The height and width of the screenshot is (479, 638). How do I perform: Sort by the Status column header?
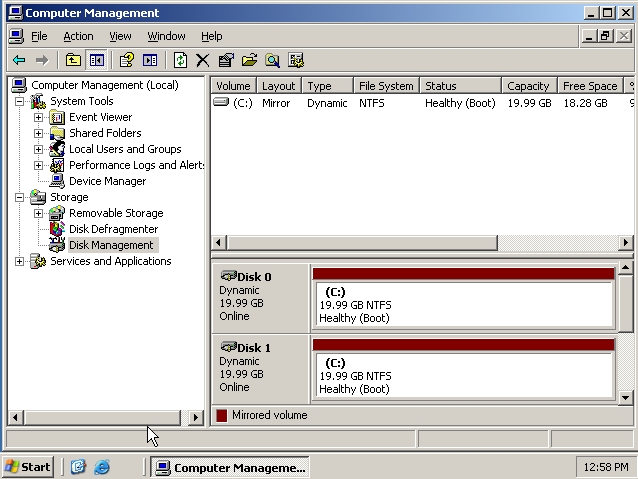[460, 86]
